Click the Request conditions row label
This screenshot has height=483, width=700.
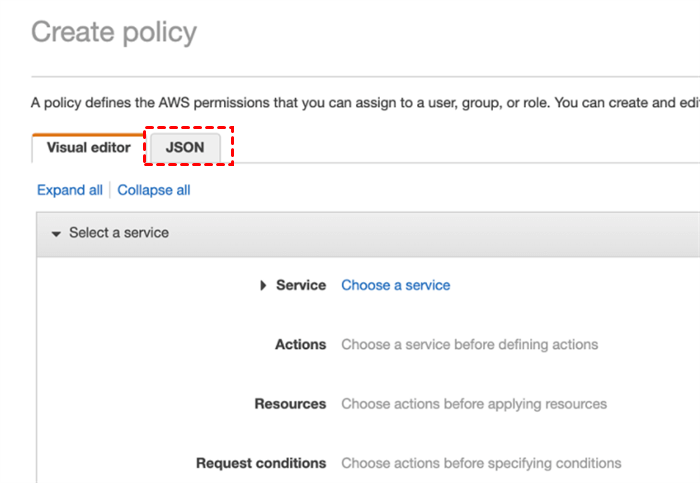point(261,463)
